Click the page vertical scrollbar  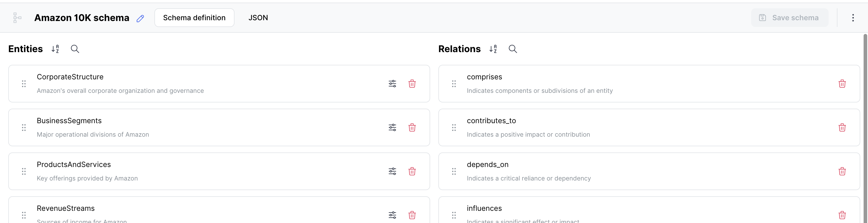[865, 128]
